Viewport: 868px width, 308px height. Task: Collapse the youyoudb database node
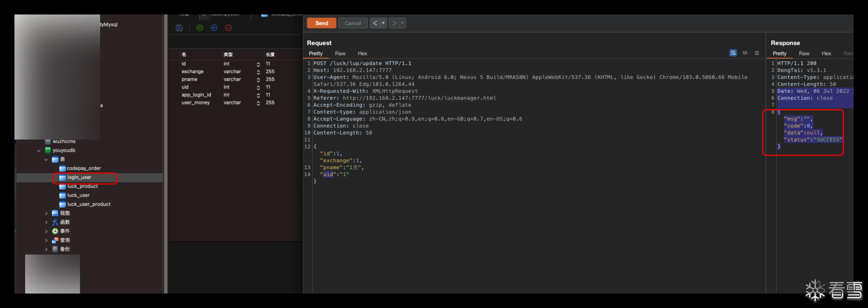(x=39, y=151)
